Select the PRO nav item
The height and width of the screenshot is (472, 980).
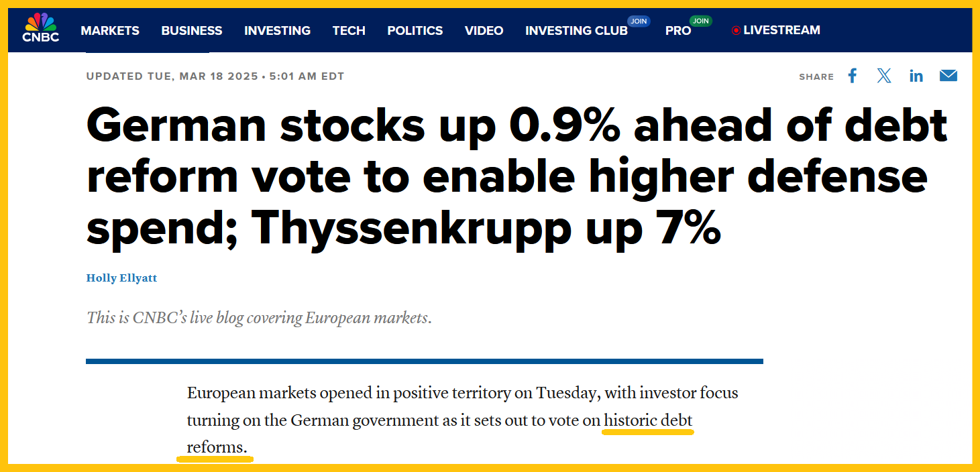tap(678, 31)
